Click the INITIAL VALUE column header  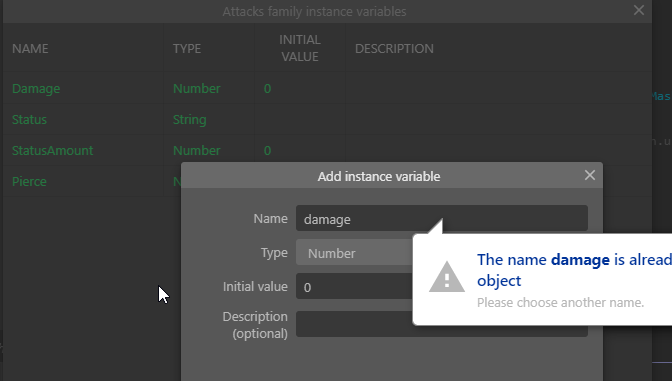point(300,48)
